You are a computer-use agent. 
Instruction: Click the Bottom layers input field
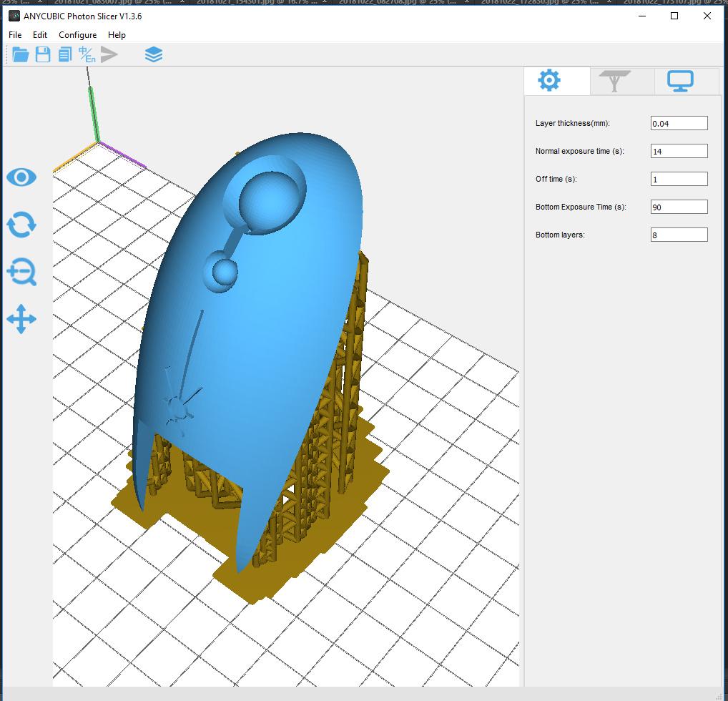(679, 235)
